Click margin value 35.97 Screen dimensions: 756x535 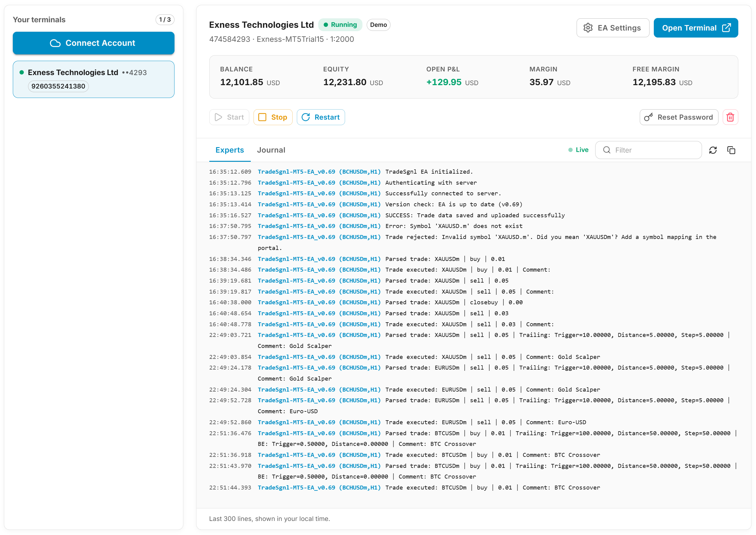click(x=541, y=82)
